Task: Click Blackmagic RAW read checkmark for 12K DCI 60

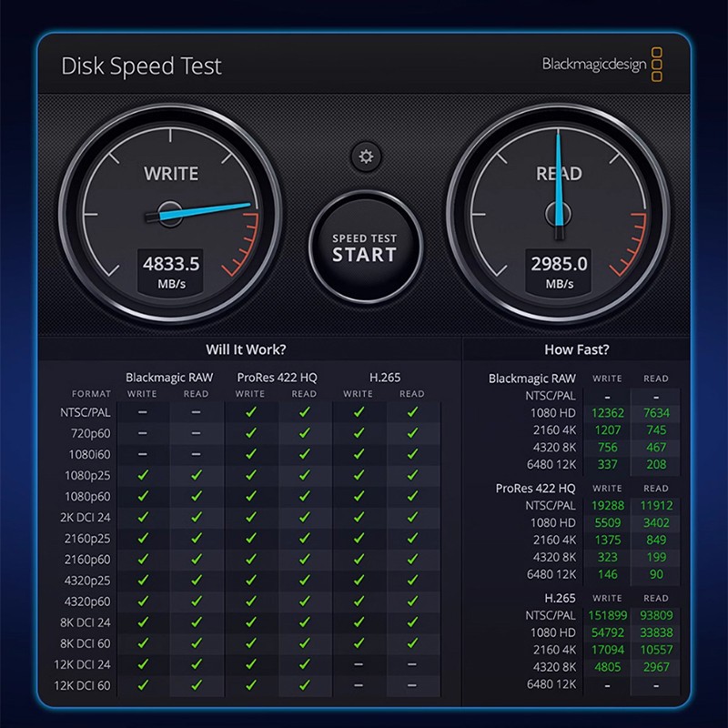Action: pos(197,685)
